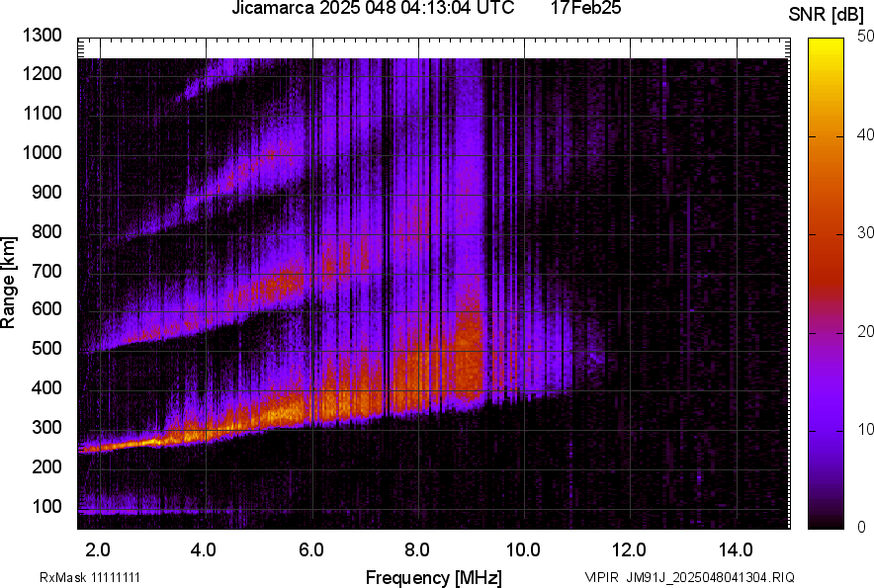Viewport: 874px width, 588px height.
Task: Click the 1300 range tick label
Action: pos(41,37)
